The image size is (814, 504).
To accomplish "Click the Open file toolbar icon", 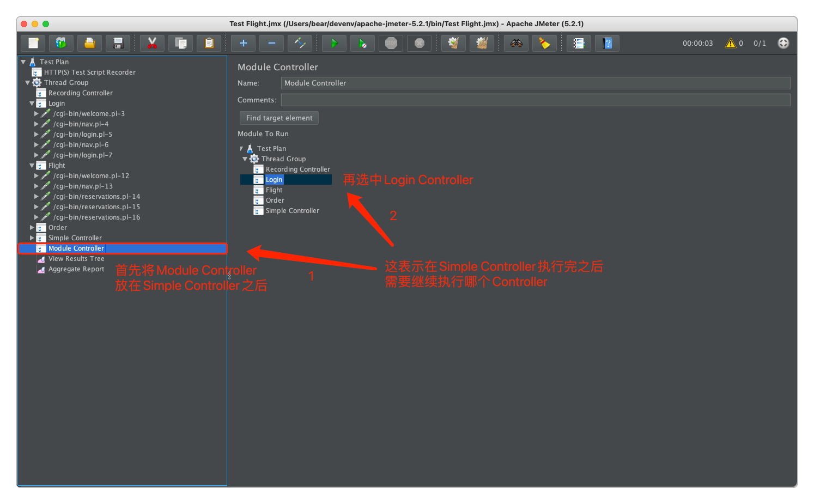I will pos(89,43).
